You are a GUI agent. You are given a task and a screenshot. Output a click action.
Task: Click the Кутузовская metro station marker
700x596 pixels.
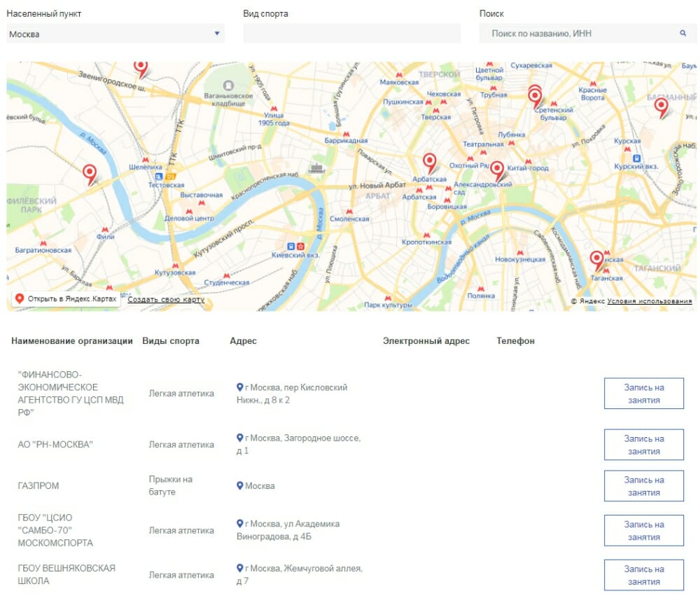point(176,265)
